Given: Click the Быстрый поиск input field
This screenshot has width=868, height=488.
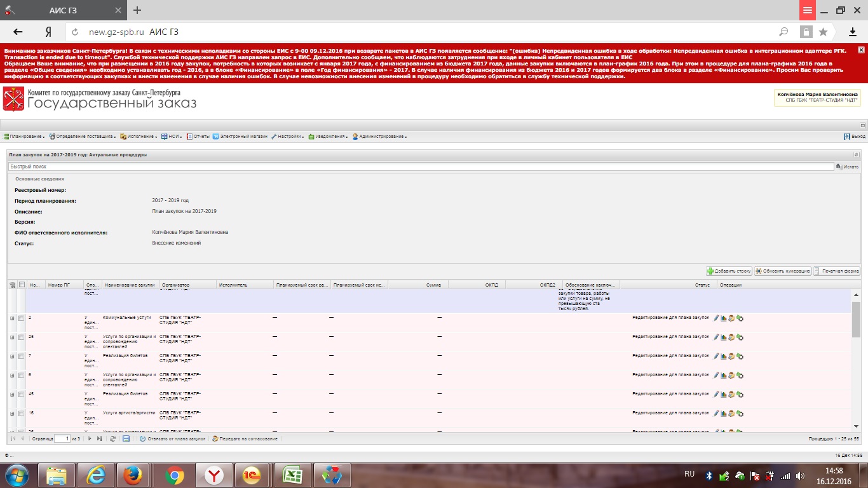Looking at the screenshot, I should tap(421, 166).
